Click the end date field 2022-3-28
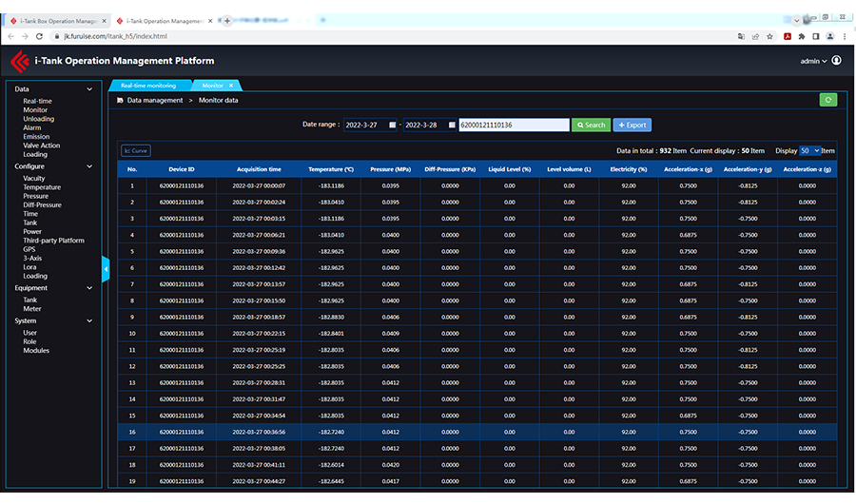The image size is (856, 504). point(430,125)
